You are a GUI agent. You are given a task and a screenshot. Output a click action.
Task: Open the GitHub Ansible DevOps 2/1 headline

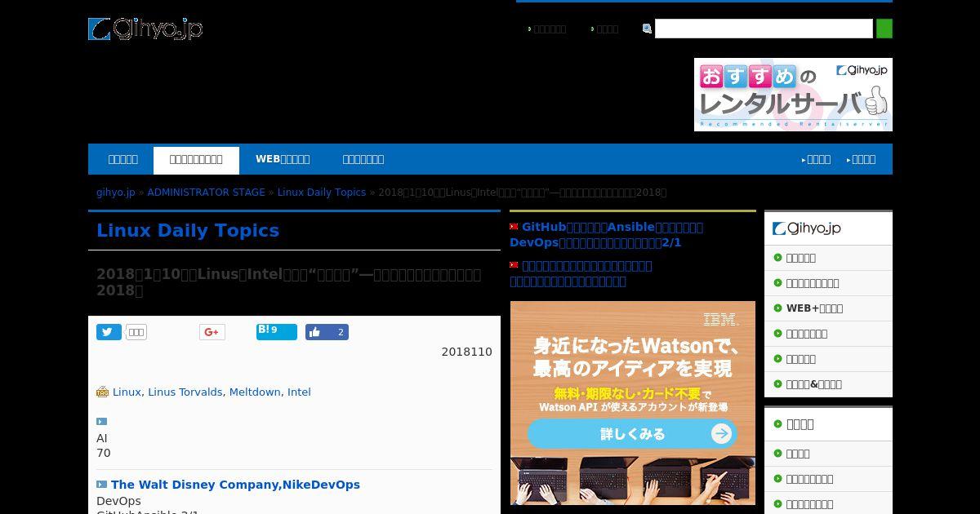606,235
